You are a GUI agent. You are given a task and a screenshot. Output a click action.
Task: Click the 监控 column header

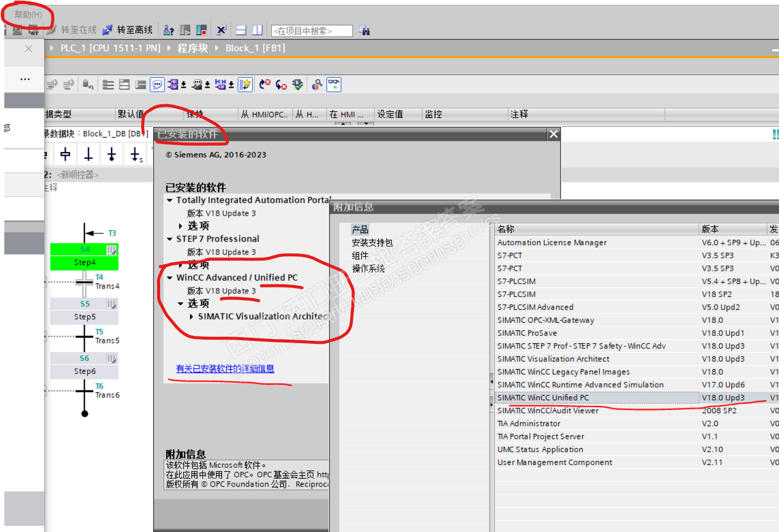[x=465, y=114]
